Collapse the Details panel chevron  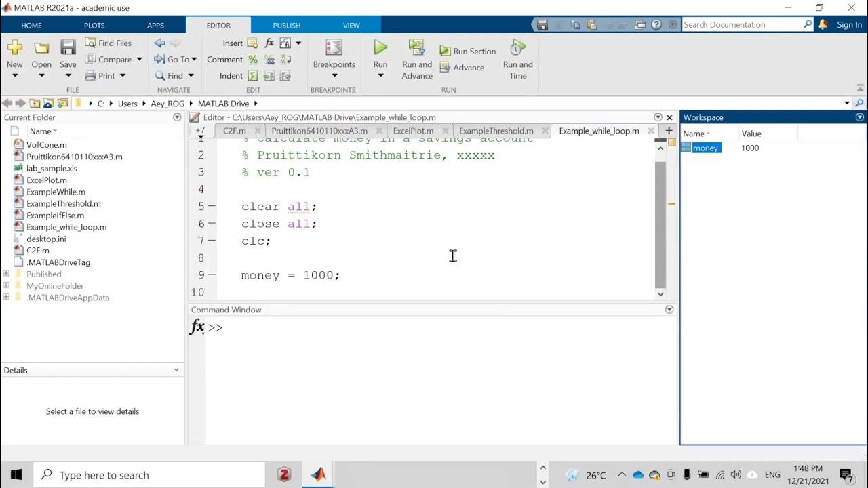coord(177,370)
